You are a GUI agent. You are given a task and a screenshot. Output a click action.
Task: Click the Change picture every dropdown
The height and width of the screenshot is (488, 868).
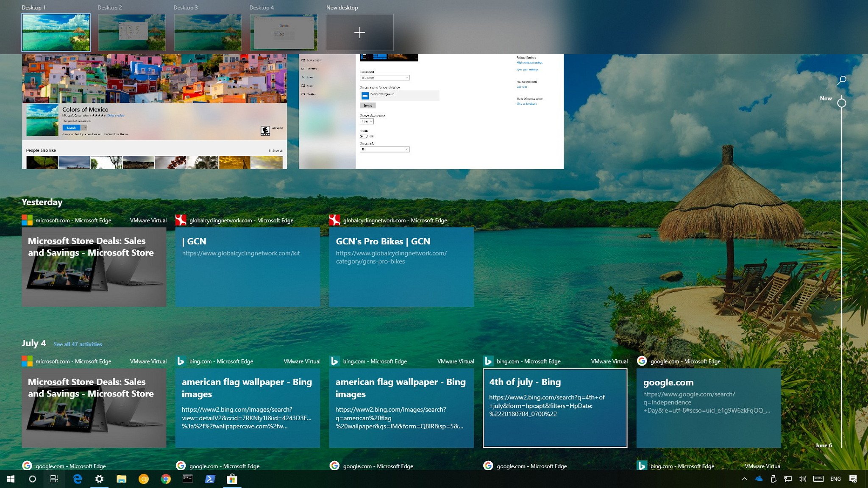click(367, 120)
